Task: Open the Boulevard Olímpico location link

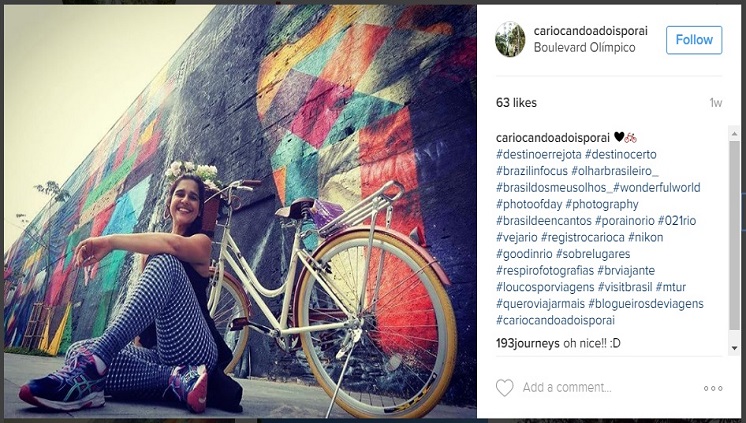Action: point(584,48)
